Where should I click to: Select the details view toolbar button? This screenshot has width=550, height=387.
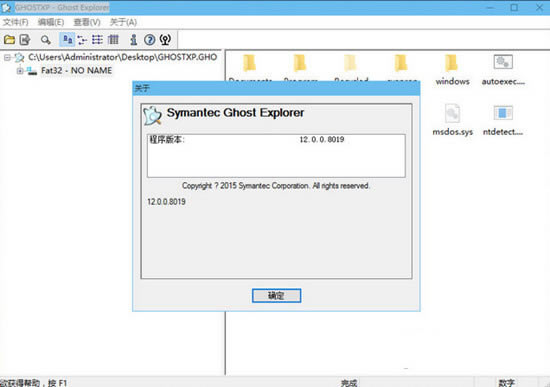pos(113,40)
